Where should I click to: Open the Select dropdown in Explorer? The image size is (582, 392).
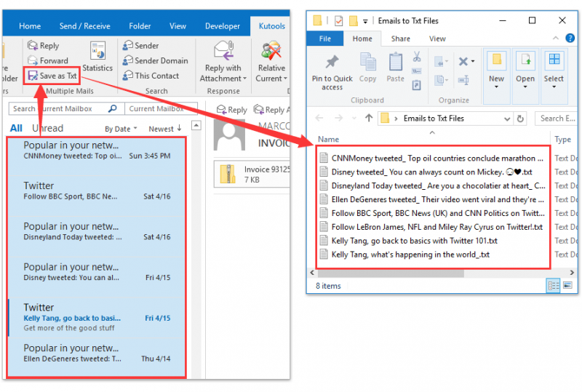click(x=554, y=76)
